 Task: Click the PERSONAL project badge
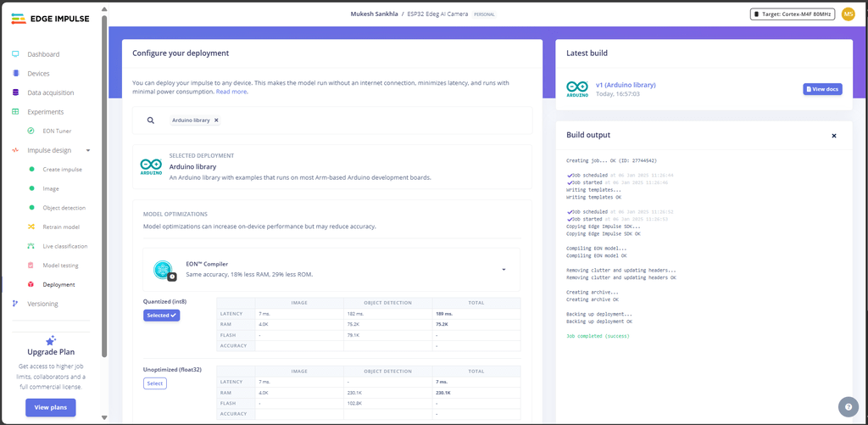click(484, 14)
